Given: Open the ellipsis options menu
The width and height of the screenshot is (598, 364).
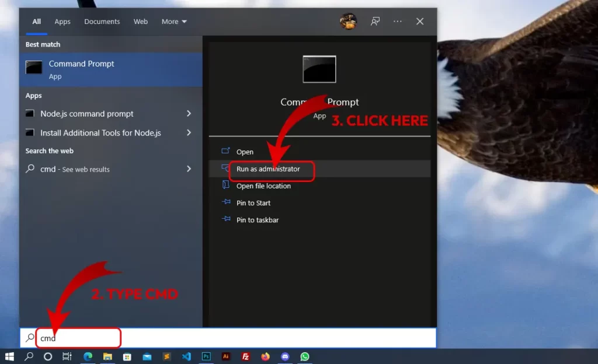Looking at the screenshot, I should pos(397,22).
